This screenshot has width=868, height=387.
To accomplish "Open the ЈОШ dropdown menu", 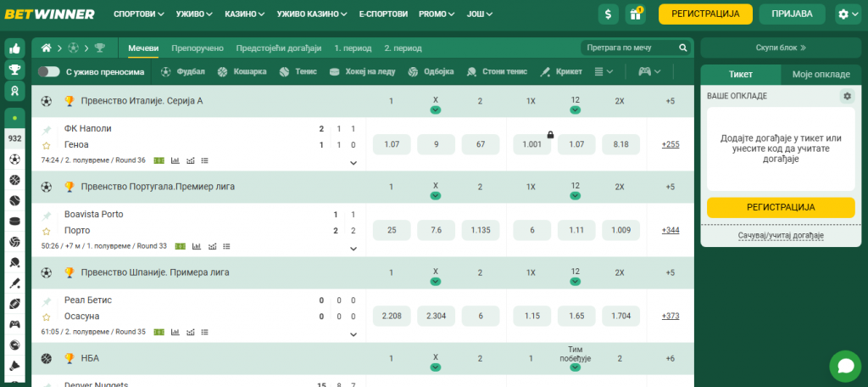I will (x=480, y=14).
